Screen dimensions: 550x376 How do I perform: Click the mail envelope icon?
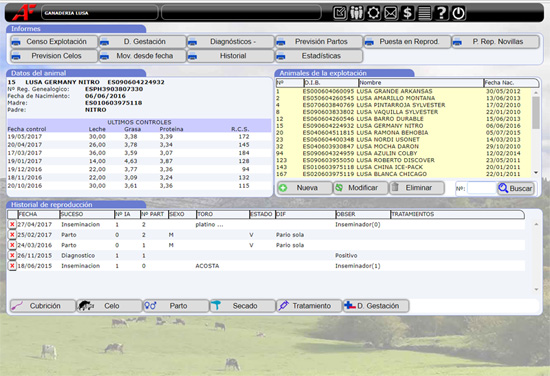(390, 13)
